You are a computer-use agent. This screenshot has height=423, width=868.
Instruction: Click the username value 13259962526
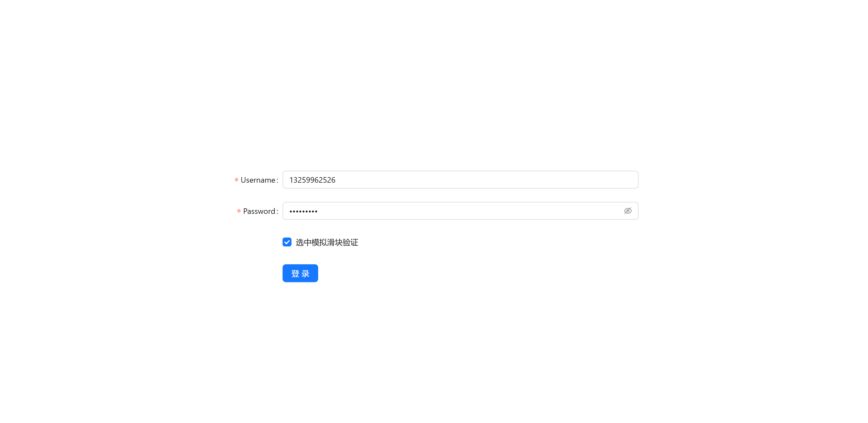pyautogui.click(x=312, y=180)
